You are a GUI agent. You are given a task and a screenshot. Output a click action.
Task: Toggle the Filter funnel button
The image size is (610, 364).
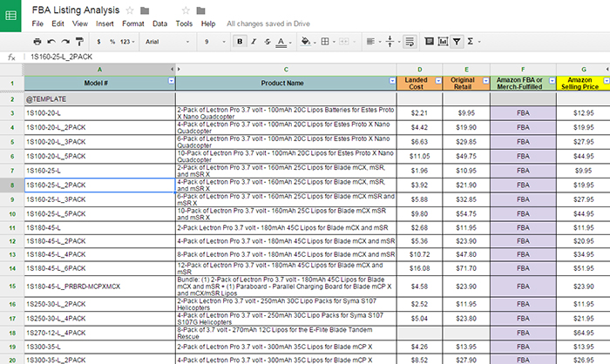[457, 41]
